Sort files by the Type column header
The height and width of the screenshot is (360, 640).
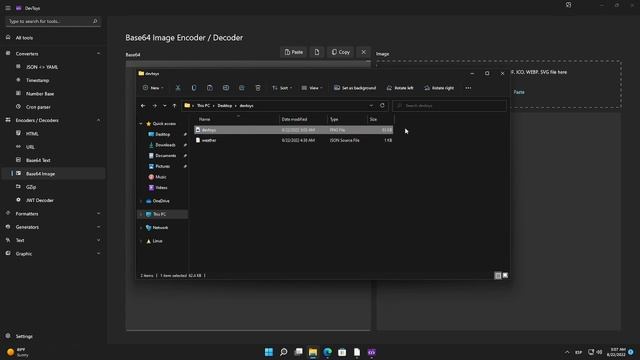[x=347, y=119]
